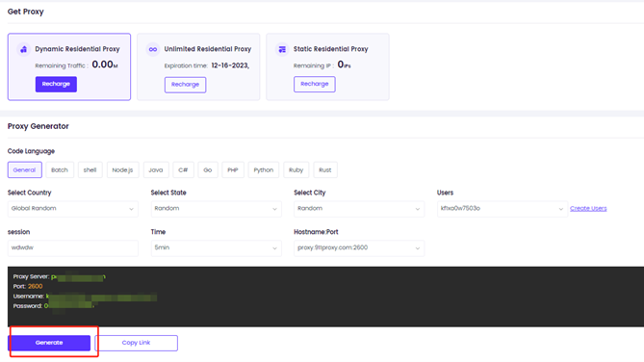Click the Remaining IP 0 value
This screenshot has height=362, width=644.
[344, 65]
